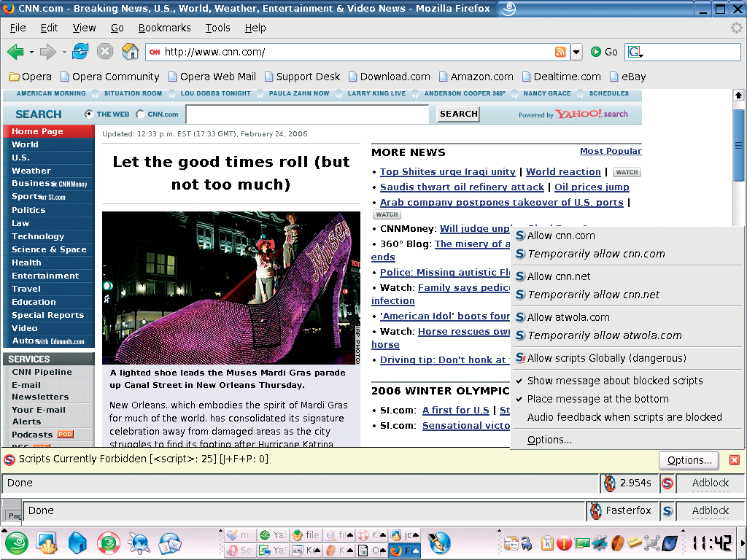Click the CNN SEARCH button
Image resolution: width=747 pixels, height=560 pixels.
pos(458,114)
